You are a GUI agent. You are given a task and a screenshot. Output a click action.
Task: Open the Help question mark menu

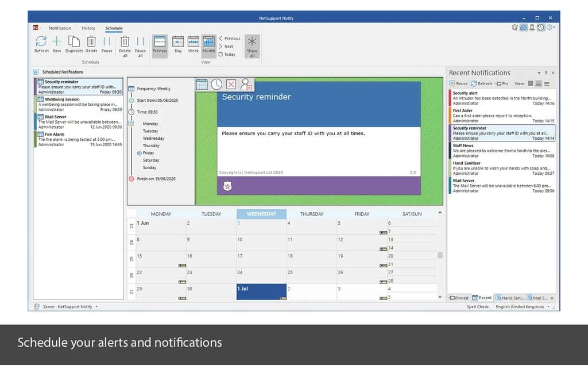point(550,28)
